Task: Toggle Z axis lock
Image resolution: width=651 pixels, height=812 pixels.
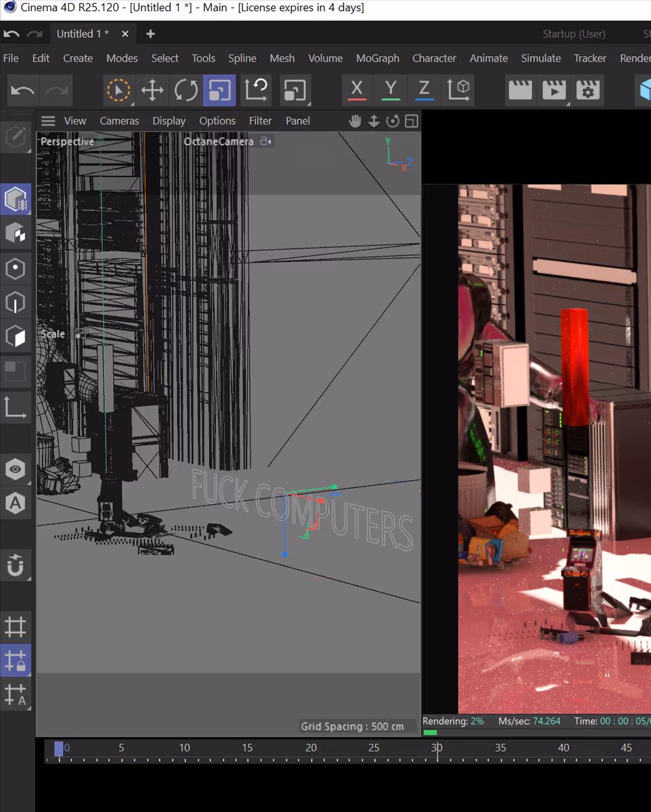Action: click(424, 90)
